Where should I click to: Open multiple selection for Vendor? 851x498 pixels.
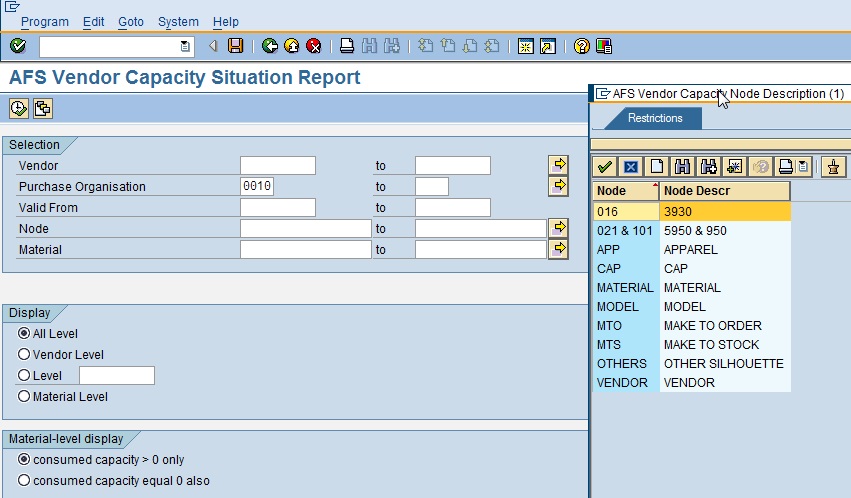coord(558,164)
